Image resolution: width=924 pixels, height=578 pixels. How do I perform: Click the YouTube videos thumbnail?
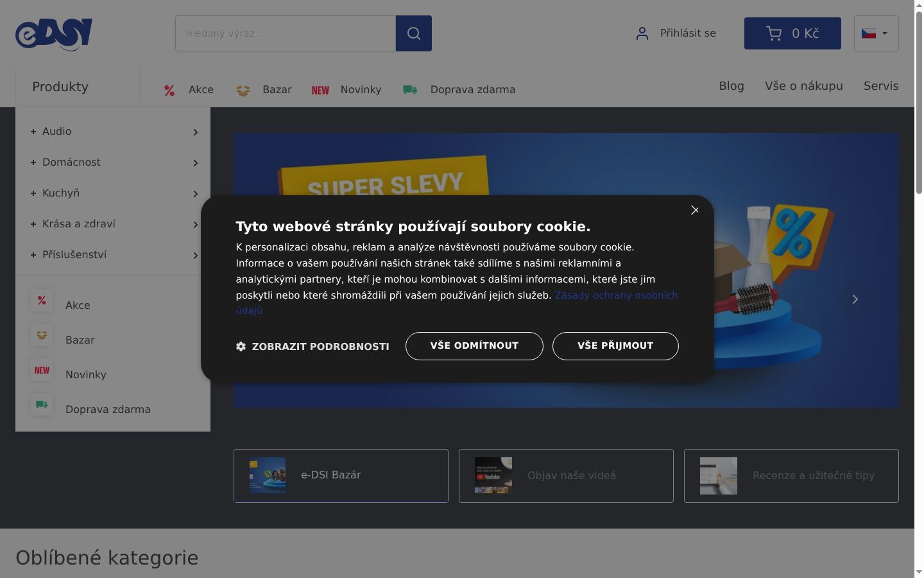[x=493, y=475]
